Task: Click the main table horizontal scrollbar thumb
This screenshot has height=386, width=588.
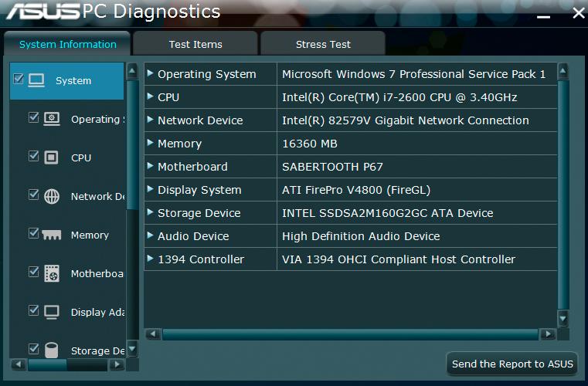Action: (350, 334)
